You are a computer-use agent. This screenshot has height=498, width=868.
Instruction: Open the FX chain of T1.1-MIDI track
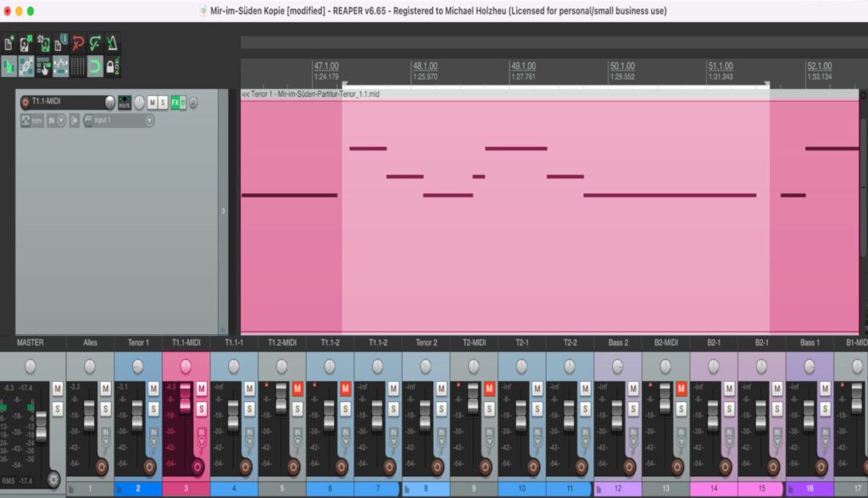pyautogui.click(x=175, y=103)
